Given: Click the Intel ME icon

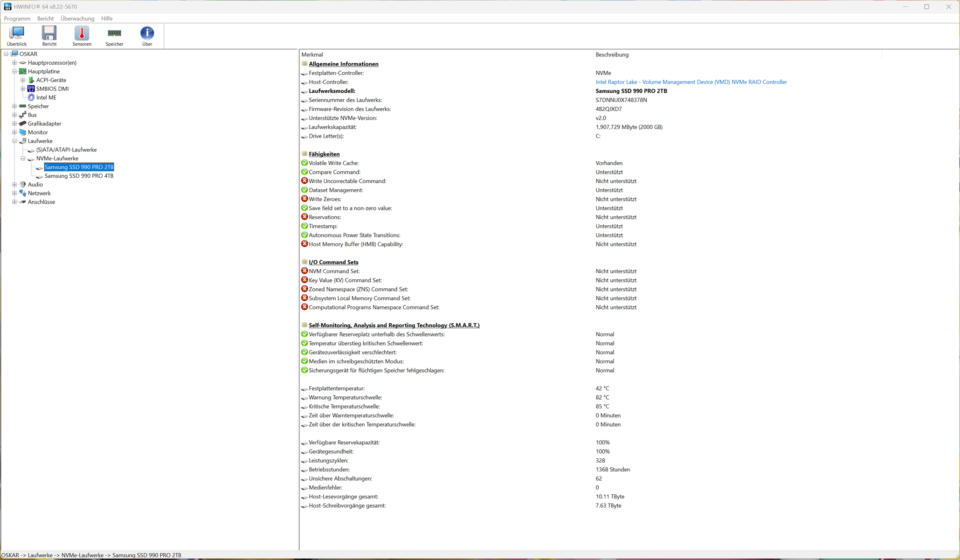Looking at the screenshot, I should [31, 97].
